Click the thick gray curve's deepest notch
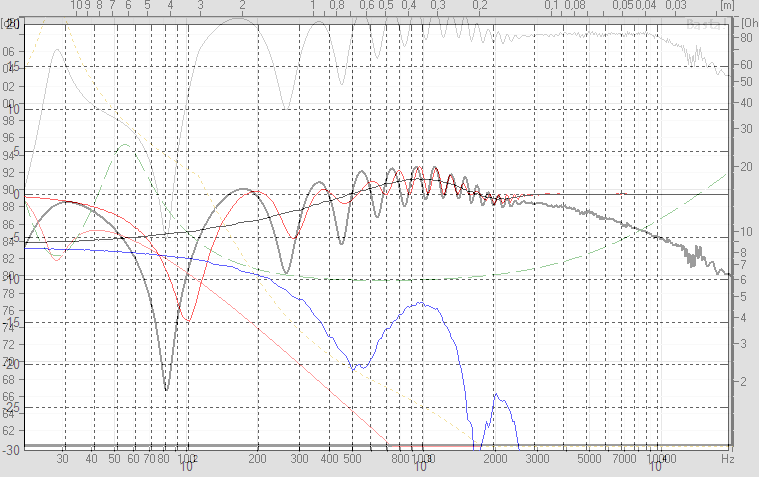The image size is (759, 477). pos(166,389)
